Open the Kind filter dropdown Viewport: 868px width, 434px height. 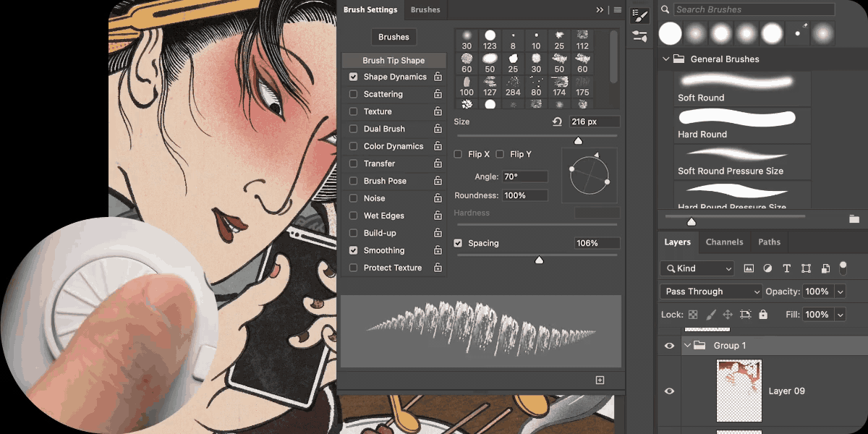[x=697, y=268]
